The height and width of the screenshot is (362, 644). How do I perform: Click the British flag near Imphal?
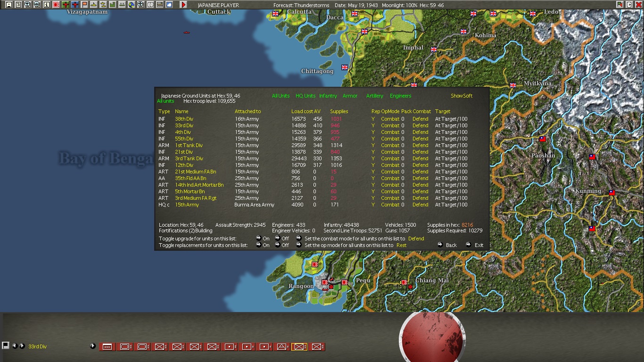[433, 49]
